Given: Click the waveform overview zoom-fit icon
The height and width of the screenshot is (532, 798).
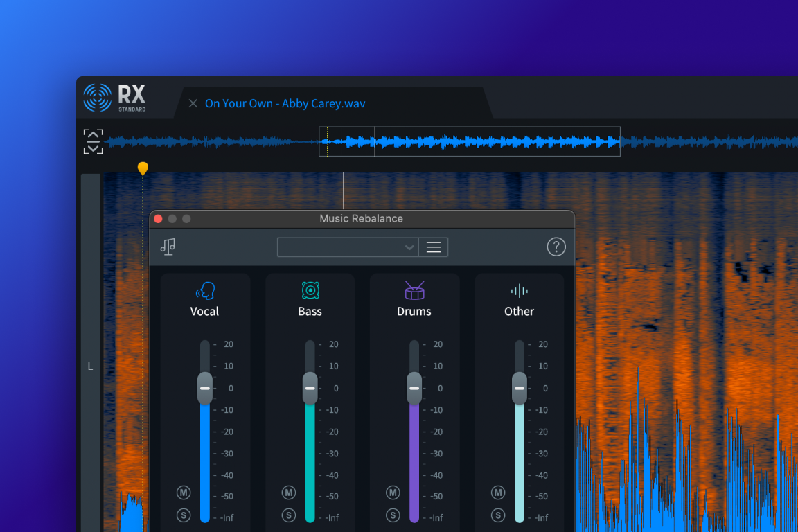Looking at the screenshot, I should point(93,141).
